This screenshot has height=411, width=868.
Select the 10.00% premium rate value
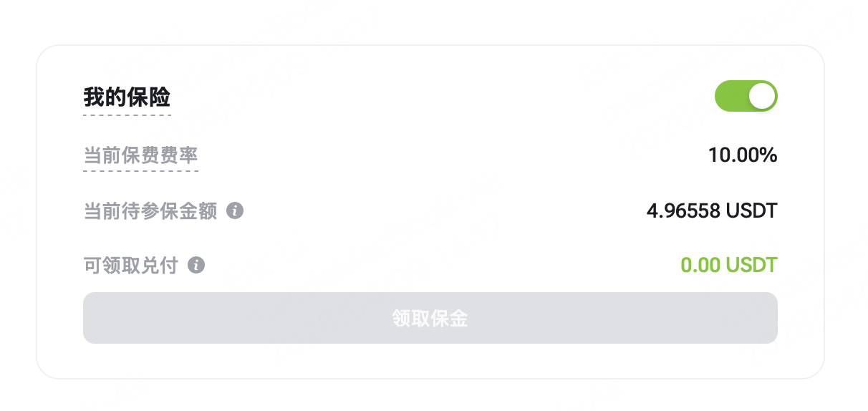[743, 155]
